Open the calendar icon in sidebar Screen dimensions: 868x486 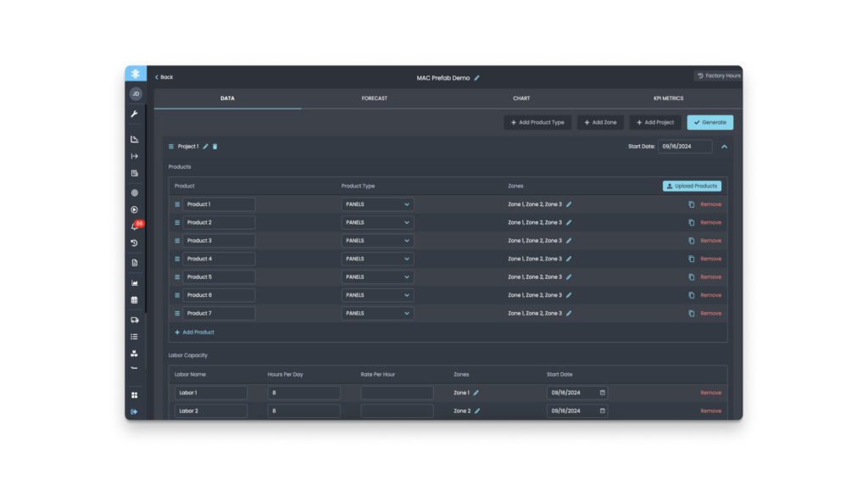[x=135, y=299]
